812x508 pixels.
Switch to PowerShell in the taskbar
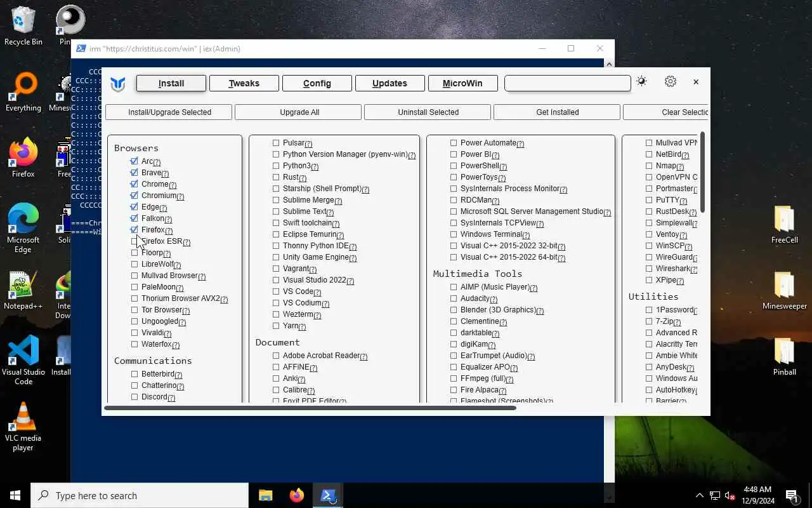click(x=328, y=495)
